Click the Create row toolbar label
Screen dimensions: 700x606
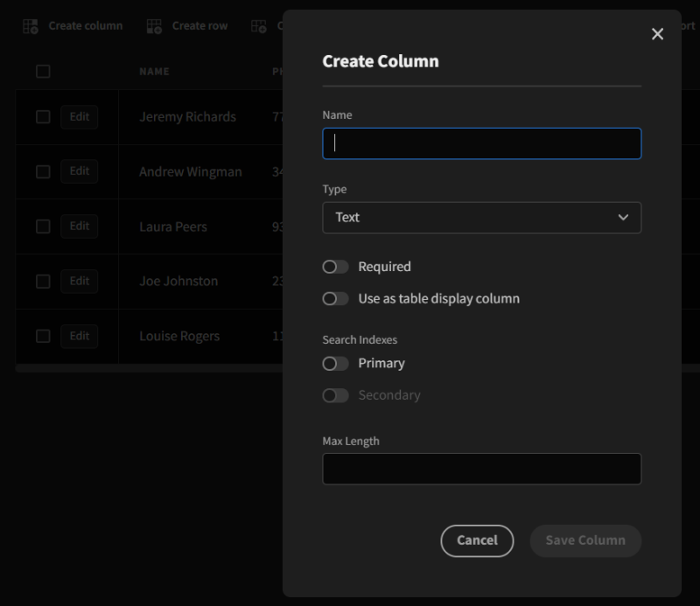pyautogui.click(x=199, y=26)
